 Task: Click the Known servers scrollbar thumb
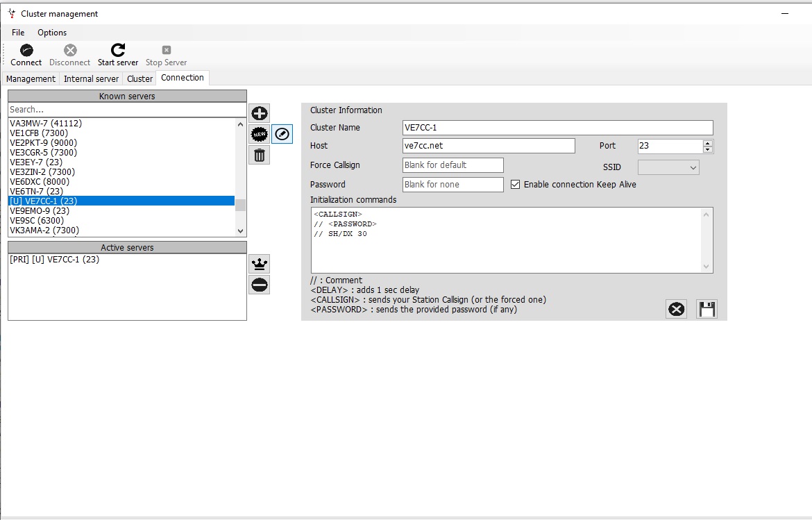[x=240, y=205]
